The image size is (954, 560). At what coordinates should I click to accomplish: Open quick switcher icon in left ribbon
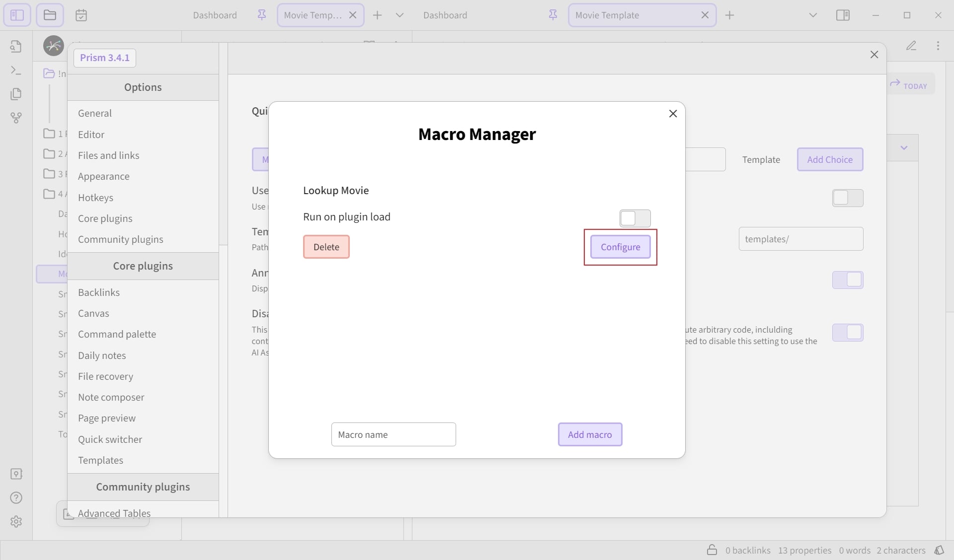click(16, 46)
